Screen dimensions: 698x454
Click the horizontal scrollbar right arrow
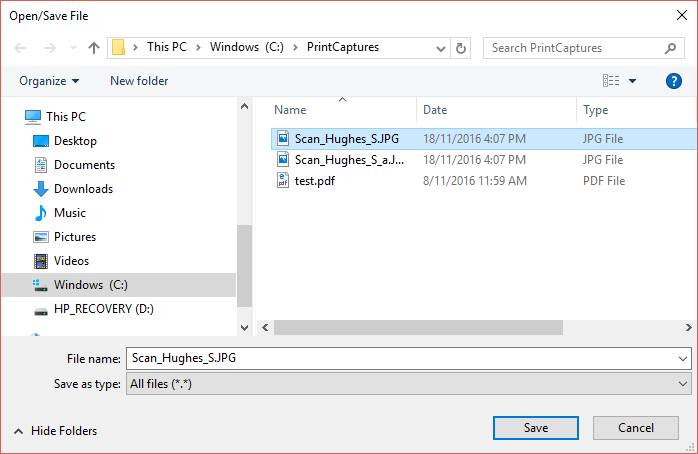[x=688, y=328]
